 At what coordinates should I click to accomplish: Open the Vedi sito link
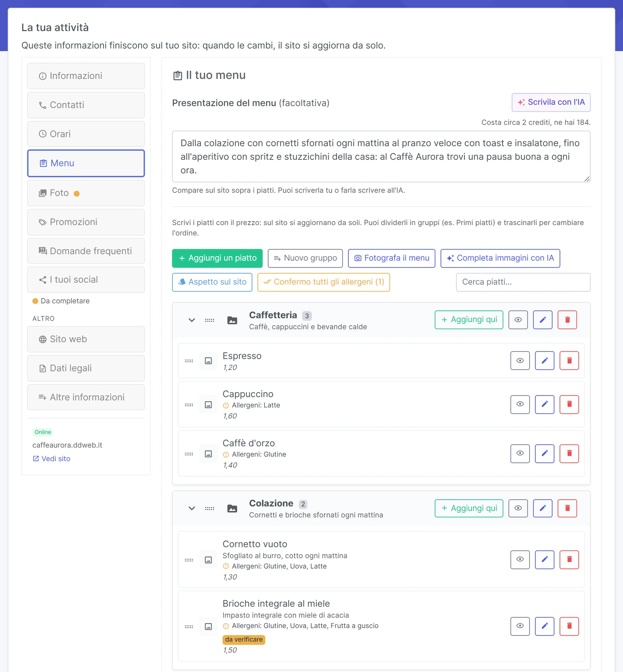(52, 459)
